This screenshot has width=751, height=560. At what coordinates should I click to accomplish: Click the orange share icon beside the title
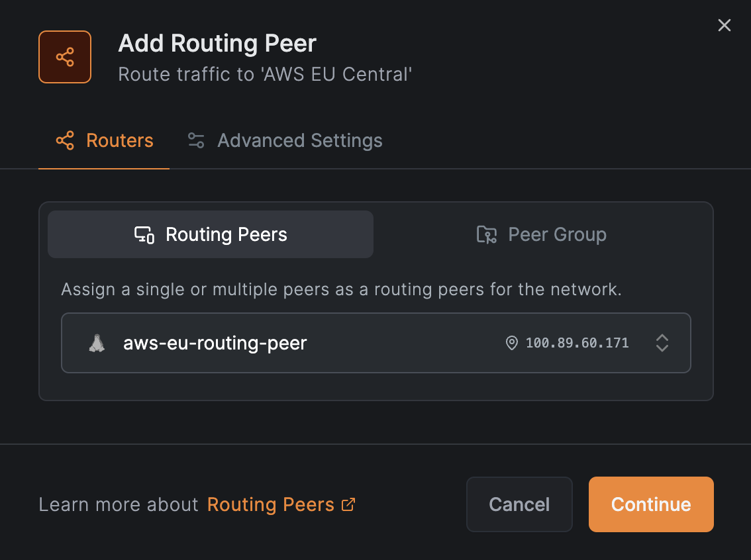tap(65, 57)
